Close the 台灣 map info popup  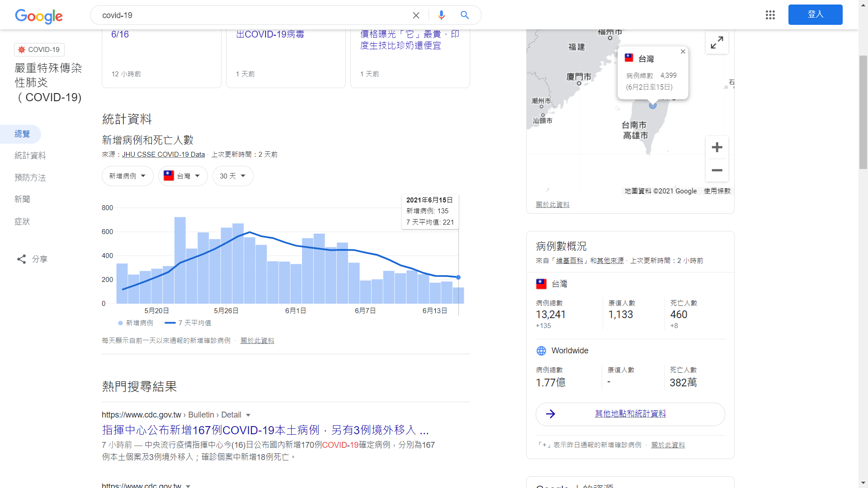click(x=683, y=52)
